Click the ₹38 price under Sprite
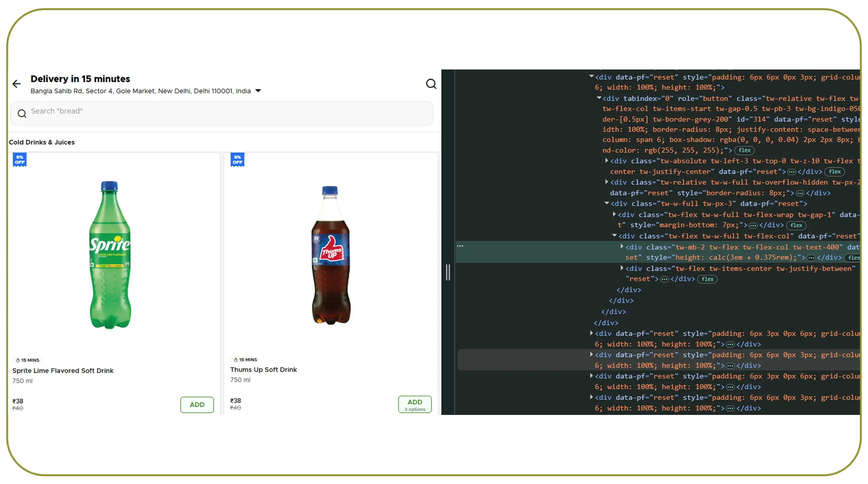The height and width of the screenshot is (484, 868). click(18, 401)
